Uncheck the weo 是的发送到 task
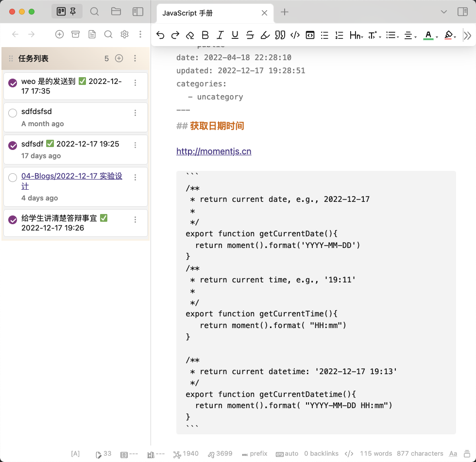Image resolution: width=476 pixels, height=462 pixels. [13, 83]
